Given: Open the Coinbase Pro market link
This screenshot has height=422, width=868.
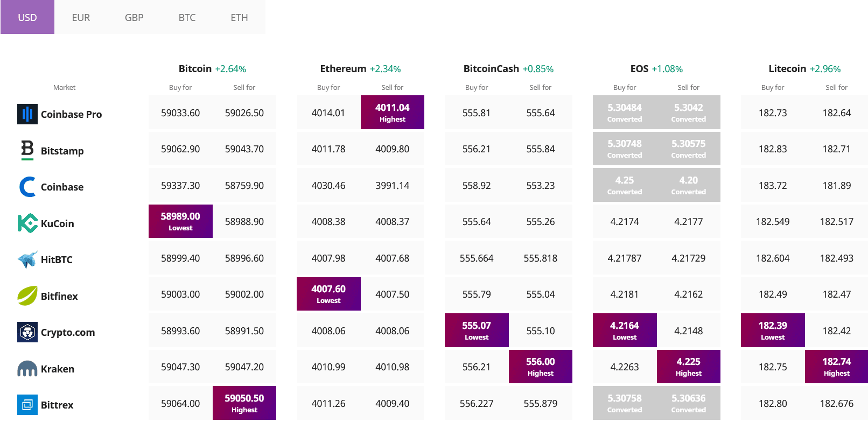Looking at the screenshot, I should (71, 114).
